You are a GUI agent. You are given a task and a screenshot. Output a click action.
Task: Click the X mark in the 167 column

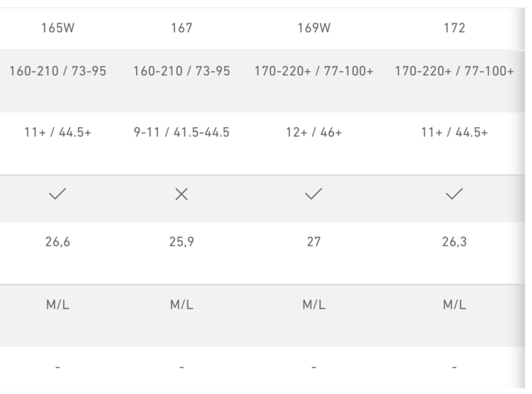point(182,195)
